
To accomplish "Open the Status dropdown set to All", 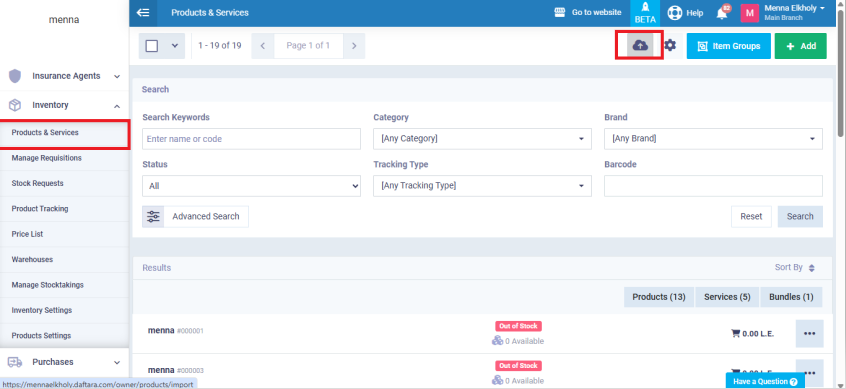I will 251,186.
